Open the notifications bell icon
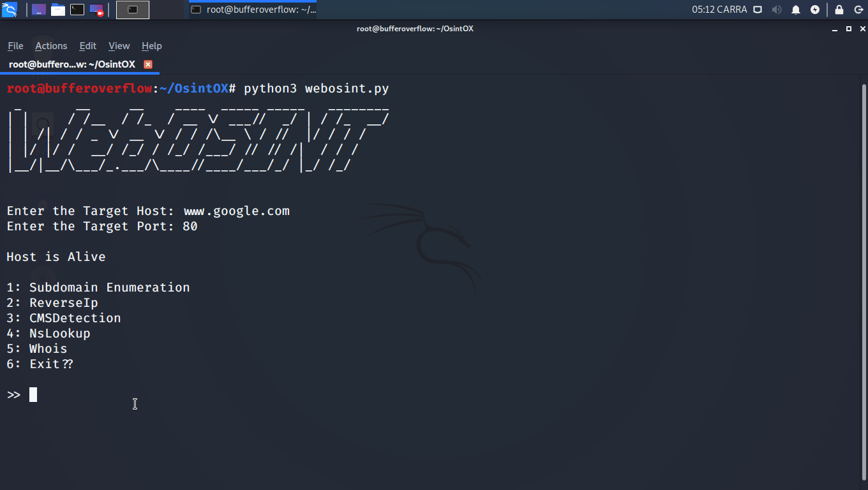This screenshot has width=868, height=490. pyautogui.click(x=796, y=10)
